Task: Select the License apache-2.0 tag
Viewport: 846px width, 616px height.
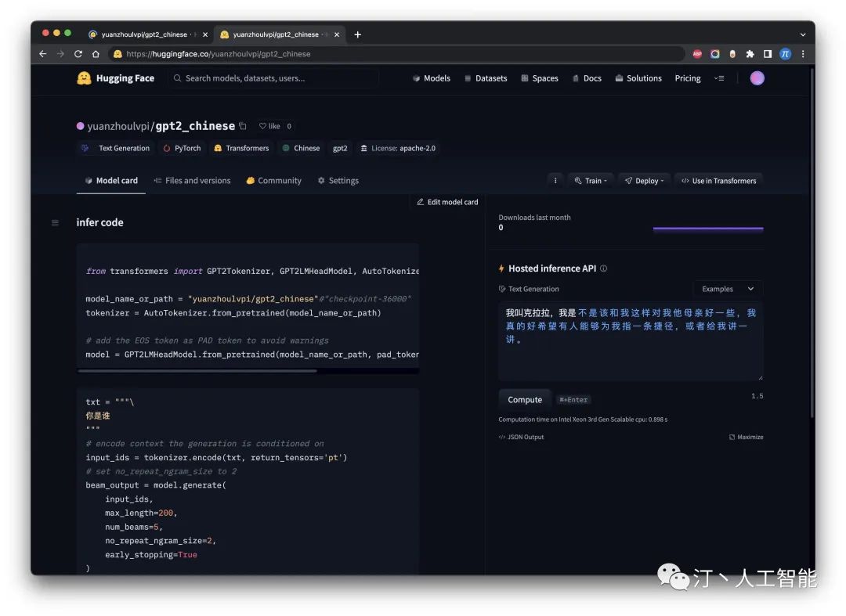Action: click(398, 148)
